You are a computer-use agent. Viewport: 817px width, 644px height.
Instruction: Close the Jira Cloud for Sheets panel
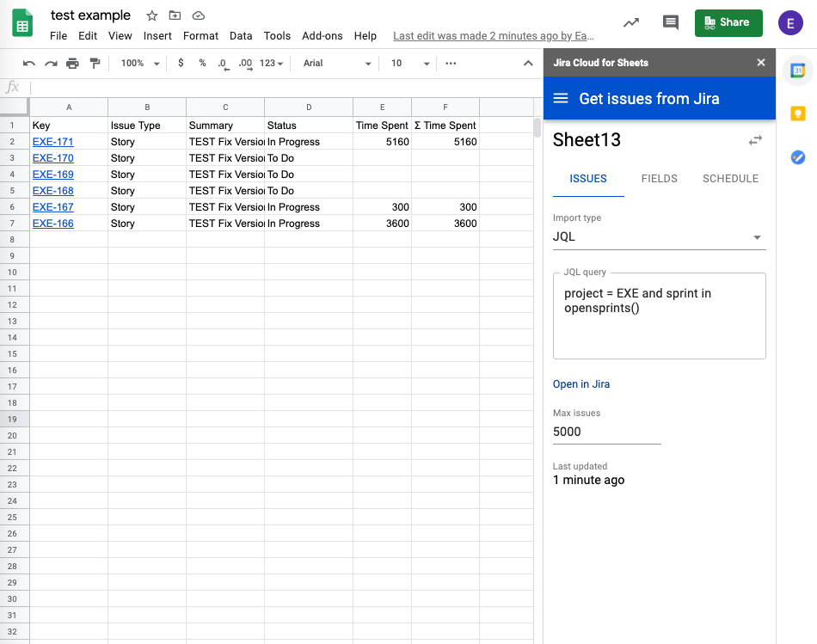[760, 63]
